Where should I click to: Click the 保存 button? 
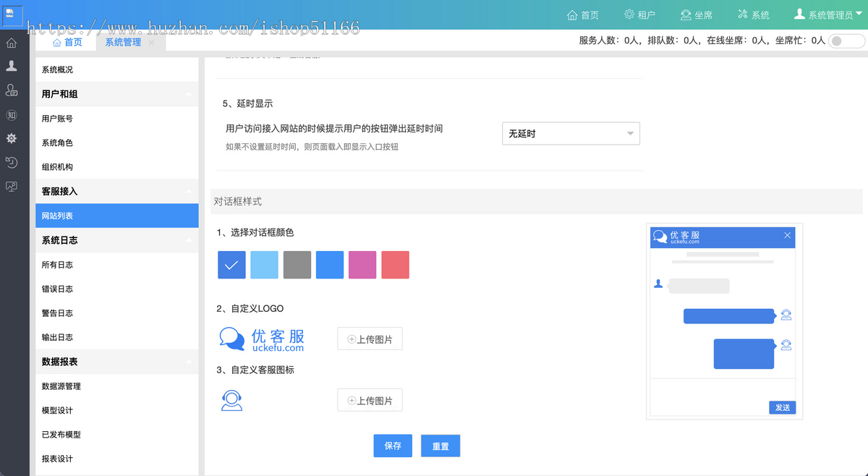pos(393,446)
